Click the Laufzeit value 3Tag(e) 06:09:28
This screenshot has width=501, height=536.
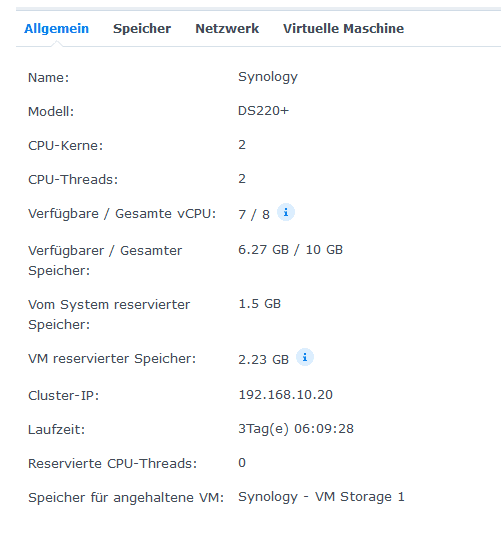pos(296,429)
